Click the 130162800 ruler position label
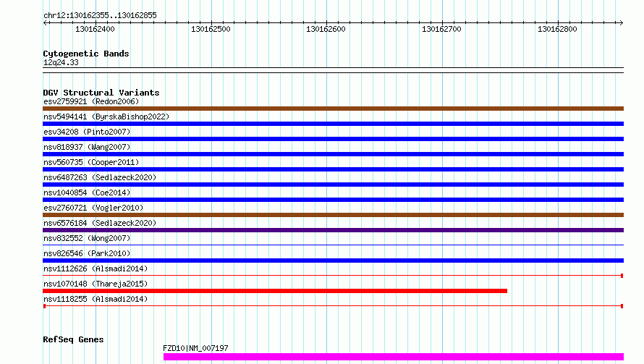 pos(557,29)
